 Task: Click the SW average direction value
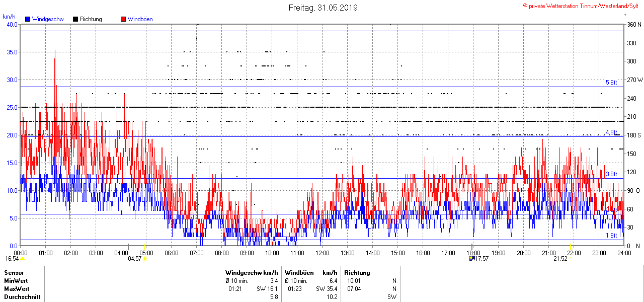point(392,297)
